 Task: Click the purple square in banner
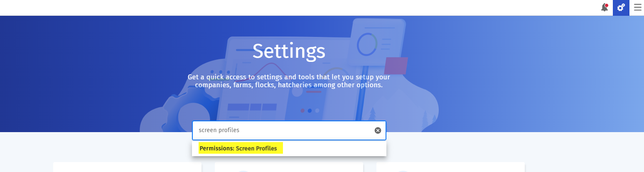396,66
